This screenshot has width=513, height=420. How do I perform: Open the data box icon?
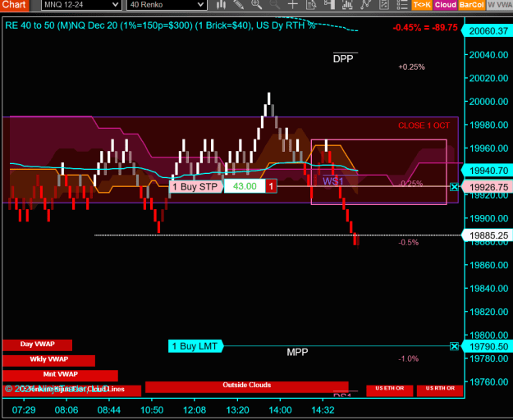311,5
